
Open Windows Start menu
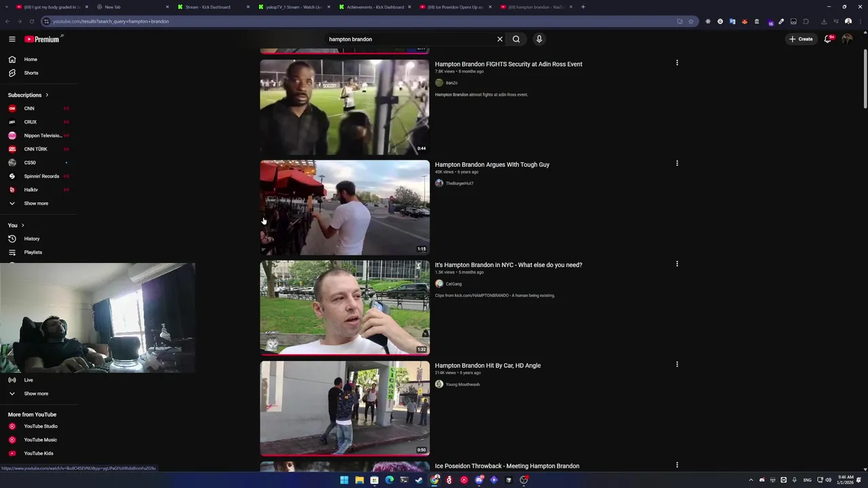(344, 480)
